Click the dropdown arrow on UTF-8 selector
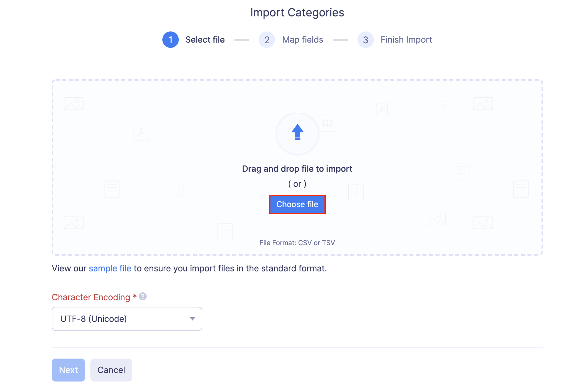This screenshot has width=588, height=392. pyautogui.click(x=192, y=319)
